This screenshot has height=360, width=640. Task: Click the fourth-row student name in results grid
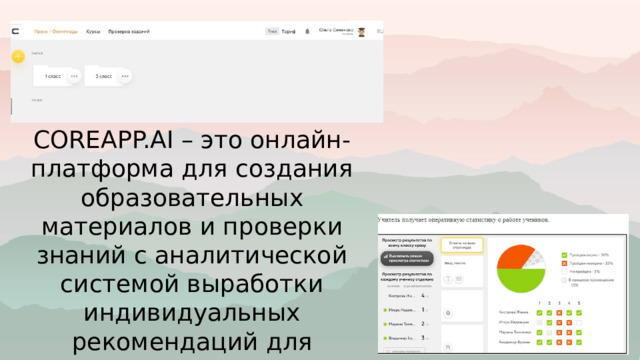tap(514, 342)
